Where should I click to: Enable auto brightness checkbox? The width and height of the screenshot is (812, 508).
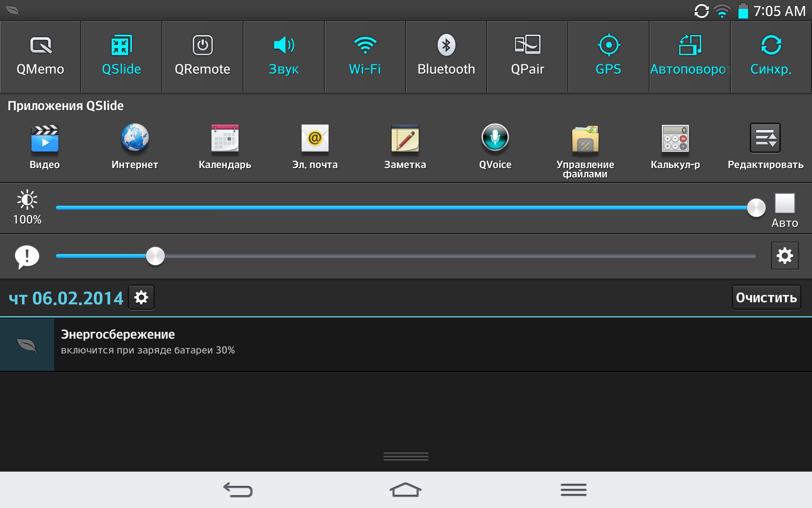[785, 204]
